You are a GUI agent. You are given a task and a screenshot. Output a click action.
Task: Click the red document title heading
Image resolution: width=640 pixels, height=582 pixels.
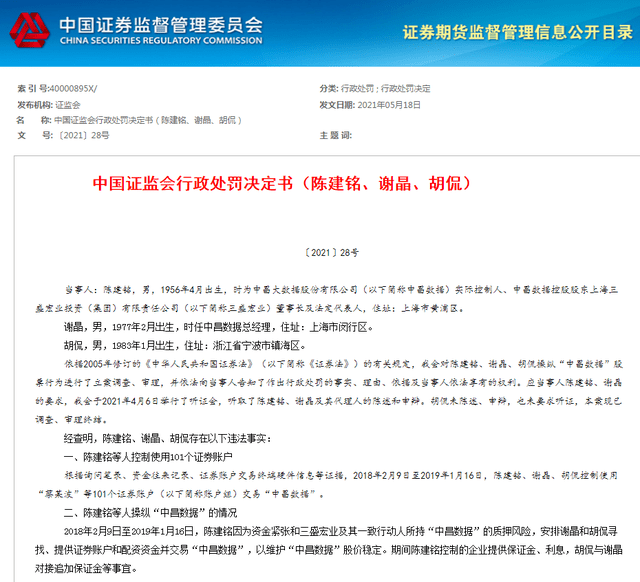point(282,183)
